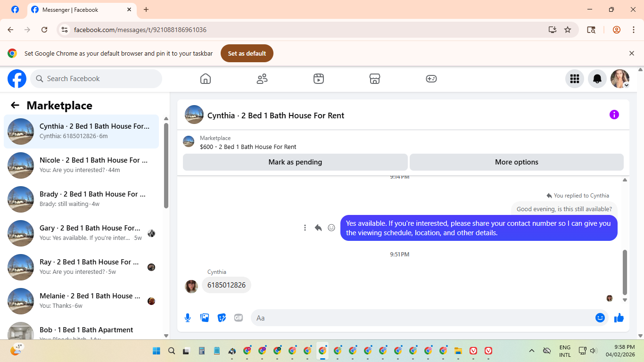644x362 pixels.
Task: Open taskbar search
Action: coord(172,351)
